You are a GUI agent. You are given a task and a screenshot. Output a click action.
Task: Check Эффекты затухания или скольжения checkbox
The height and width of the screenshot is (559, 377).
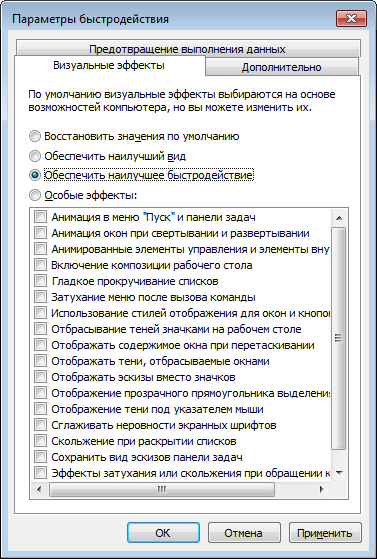(40, 473)
